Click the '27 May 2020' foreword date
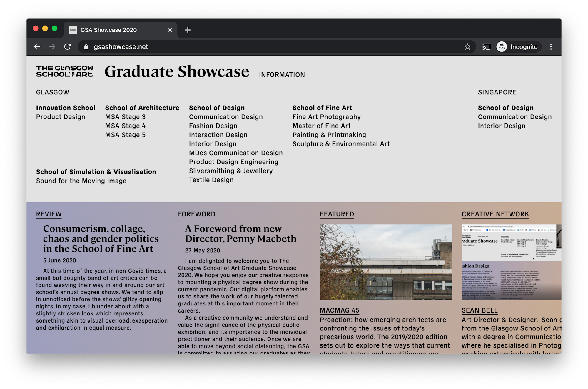Image resolution: width=588 pixels, height=389 pixels. pos(203,251)
